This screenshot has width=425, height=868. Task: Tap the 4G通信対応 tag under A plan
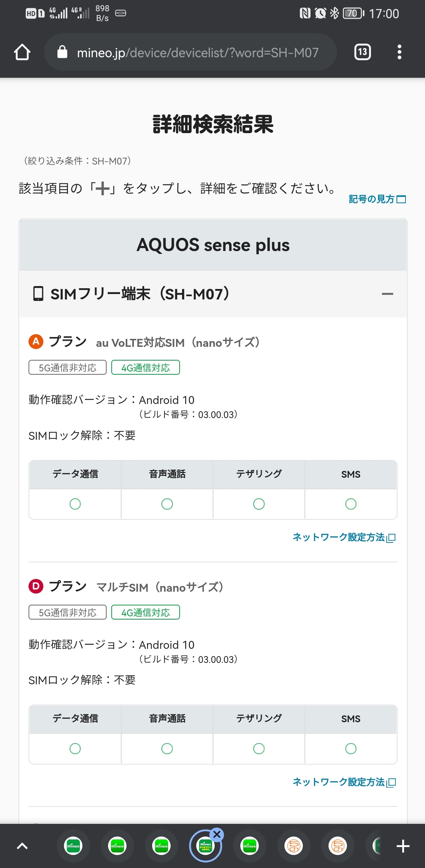[145, 367]
